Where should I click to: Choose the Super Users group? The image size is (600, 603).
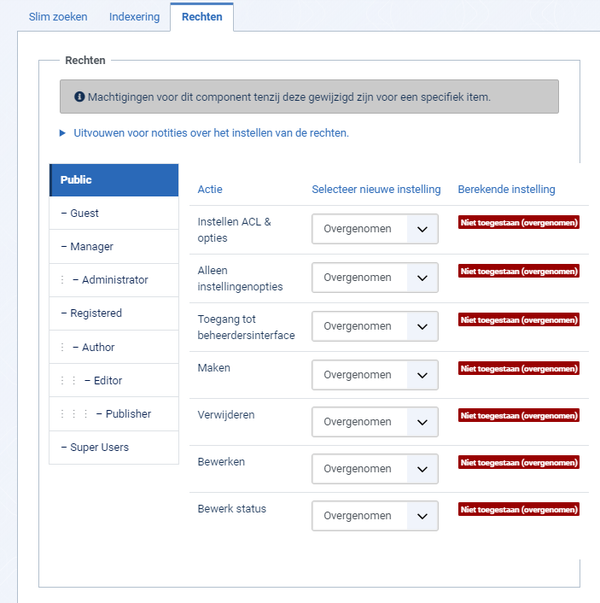[x=114, y=447]
